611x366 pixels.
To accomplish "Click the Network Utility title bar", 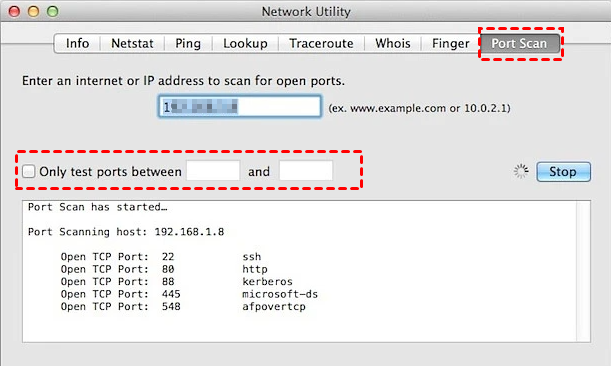I will click(306, 11).
